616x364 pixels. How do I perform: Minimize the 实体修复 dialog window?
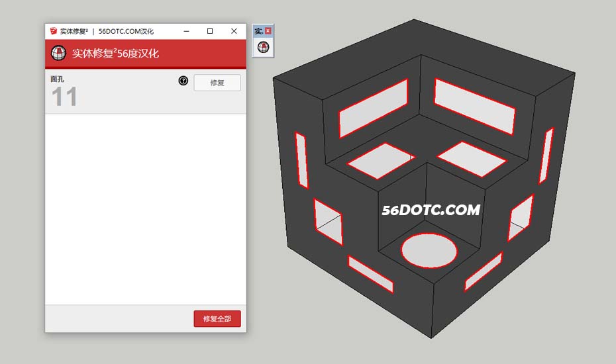185,31
